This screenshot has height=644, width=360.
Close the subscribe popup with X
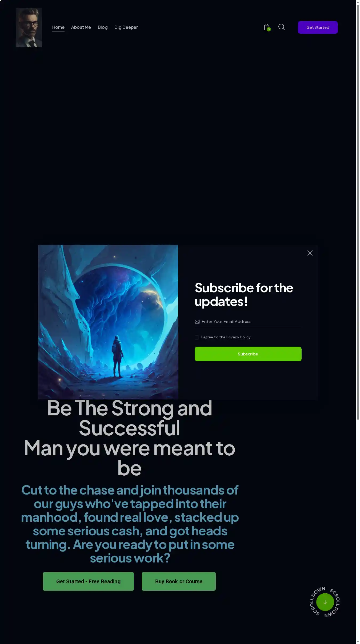pyautogui.click(x=310, y=253)
